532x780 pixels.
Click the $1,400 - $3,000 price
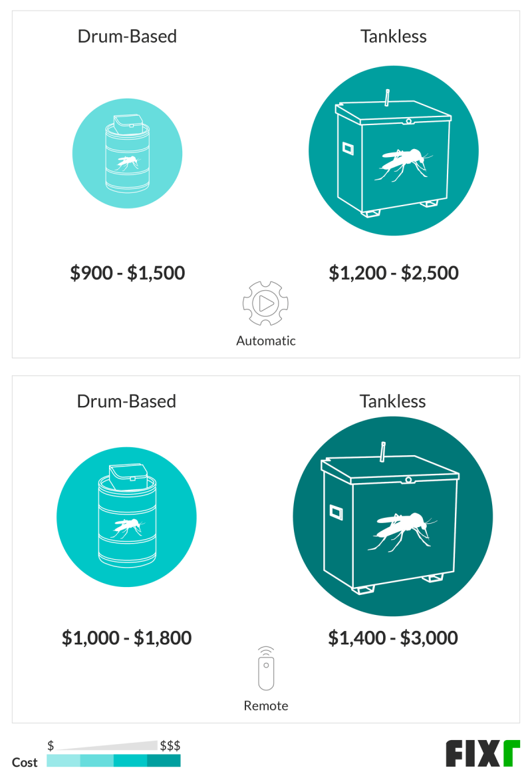tap(392, 638)
